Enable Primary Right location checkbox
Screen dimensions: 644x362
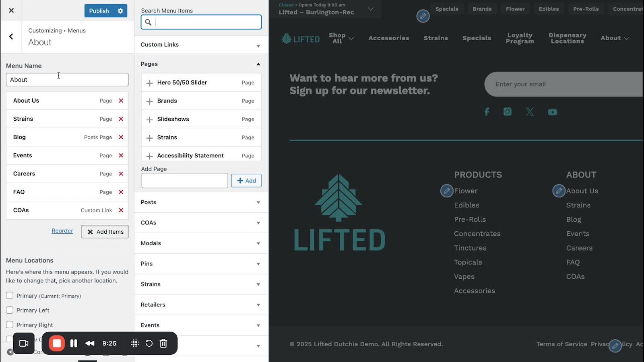pyautogui.click(x=10, y=325)
